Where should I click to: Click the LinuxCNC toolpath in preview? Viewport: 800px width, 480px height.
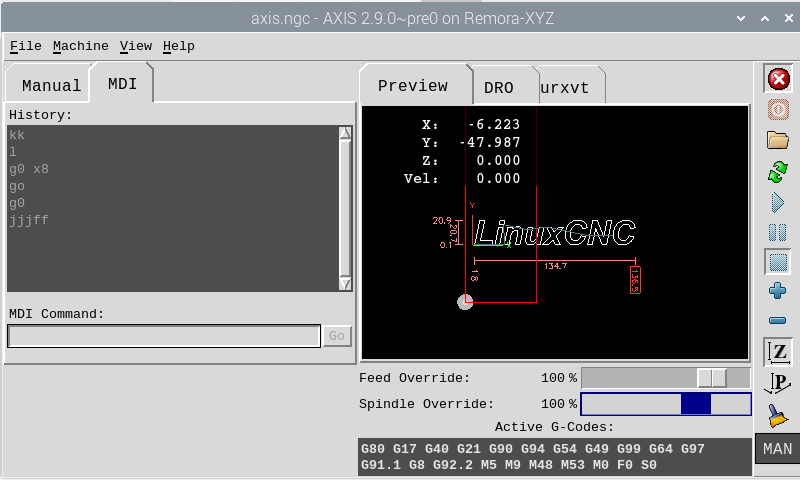pyautogui.click(x=555, y=233)
